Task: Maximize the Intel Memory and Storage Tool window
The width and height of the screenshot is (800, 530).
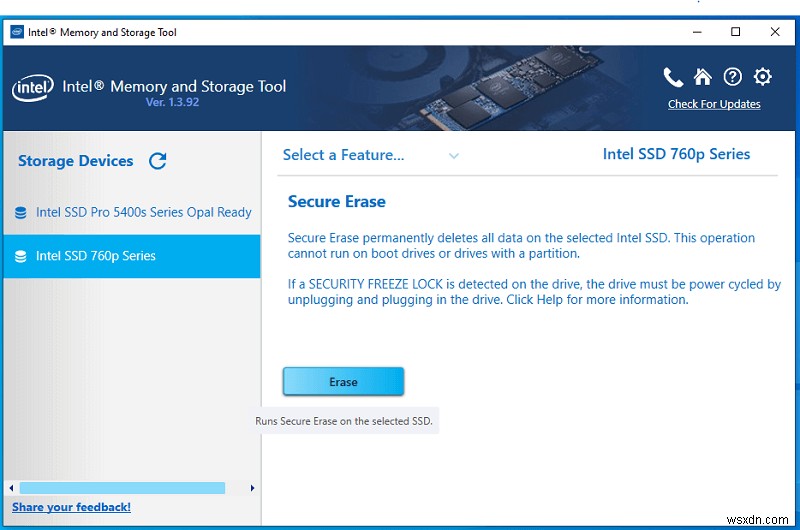Action: 736,32
